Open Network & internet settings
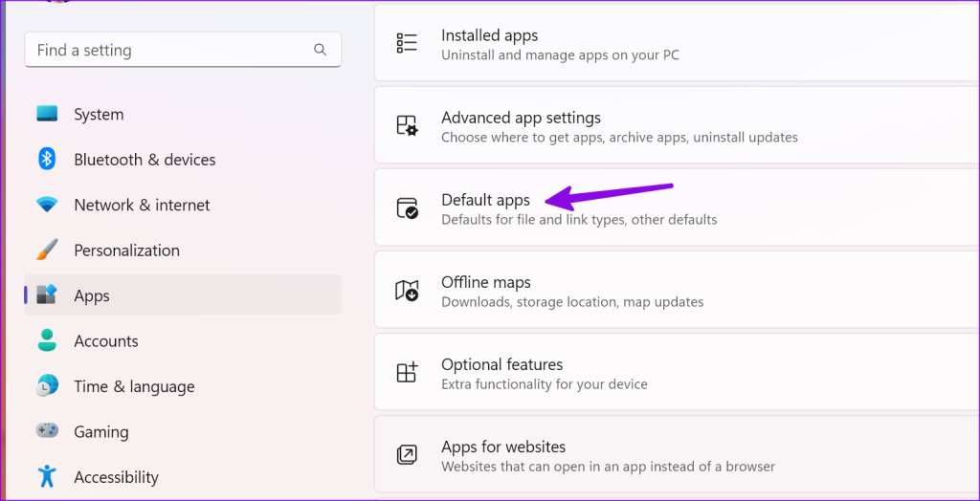The width and height of the screenshot is (980, 501). click(x=183, y=205)
